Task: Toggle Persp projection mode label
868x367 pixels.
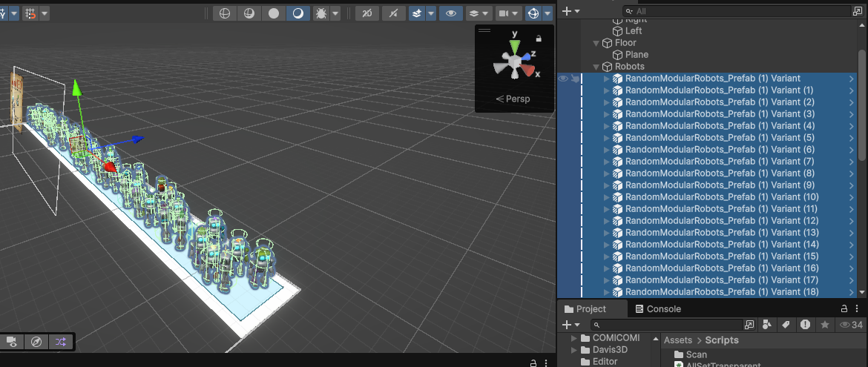Action: click(513, 99)
